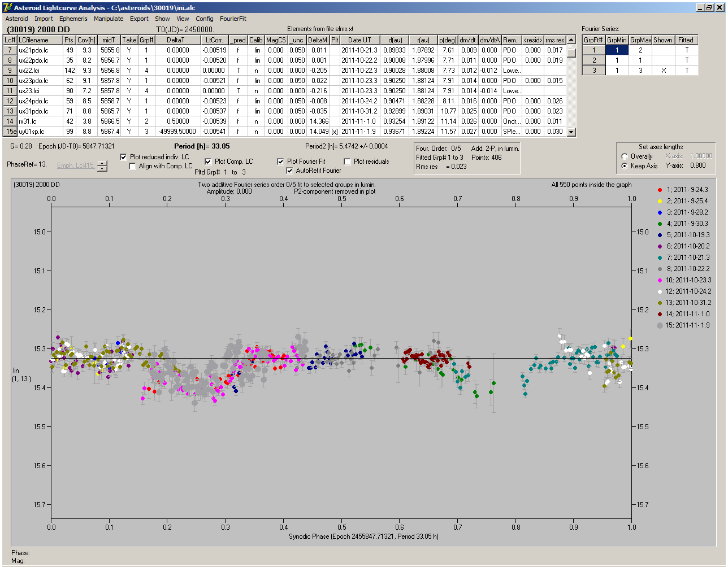The width and height of the screenshot is (728, 567).
Task: Click the Cov[h] column header
Action: click(87, 40)
